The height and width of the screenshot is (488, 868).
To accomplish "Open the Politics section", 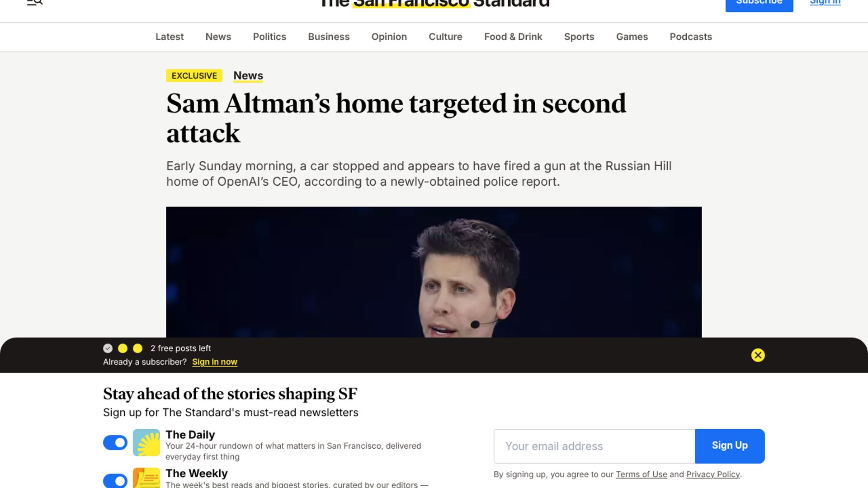I will point(269,37).
